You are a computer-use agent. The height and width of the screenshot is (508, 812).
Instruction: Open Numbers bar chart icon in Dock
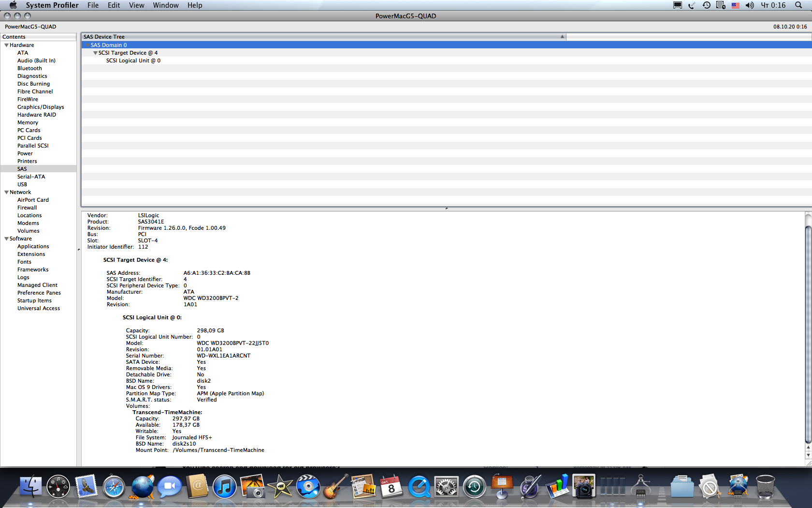coord(557,486)
